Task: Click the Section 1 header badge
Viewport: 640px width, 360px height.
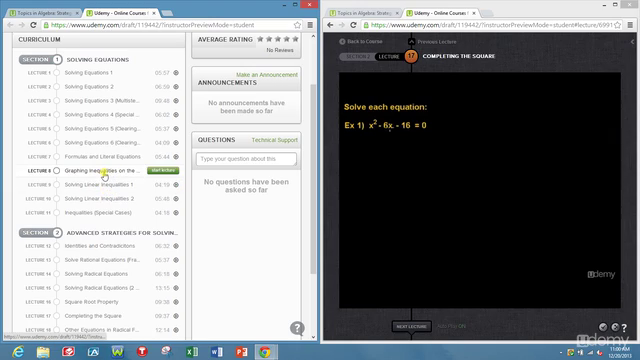Action: 40,60
